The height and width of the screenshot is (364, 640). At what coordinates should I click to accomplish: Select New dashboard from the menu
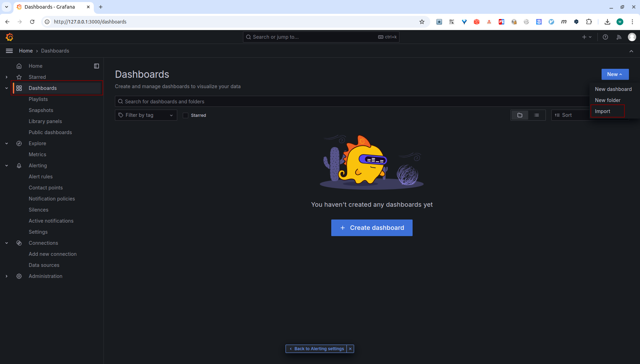613,89
